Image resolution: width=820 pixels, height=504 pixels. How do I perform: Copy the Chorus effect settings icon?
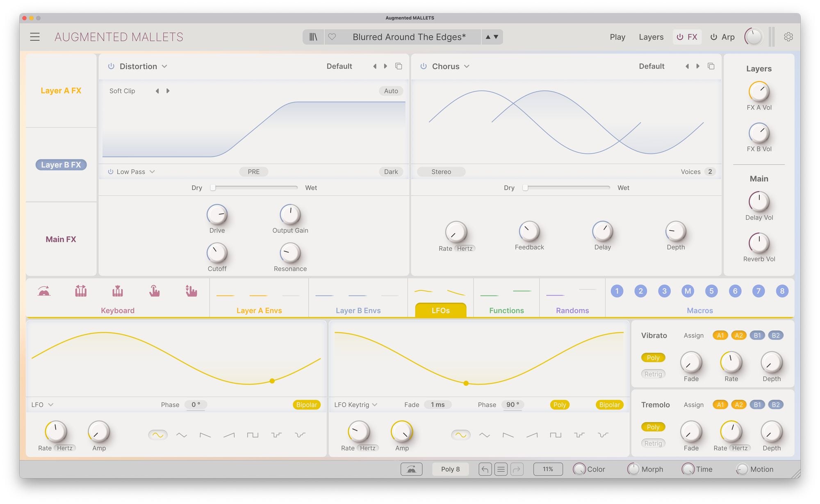click(711, 66)
